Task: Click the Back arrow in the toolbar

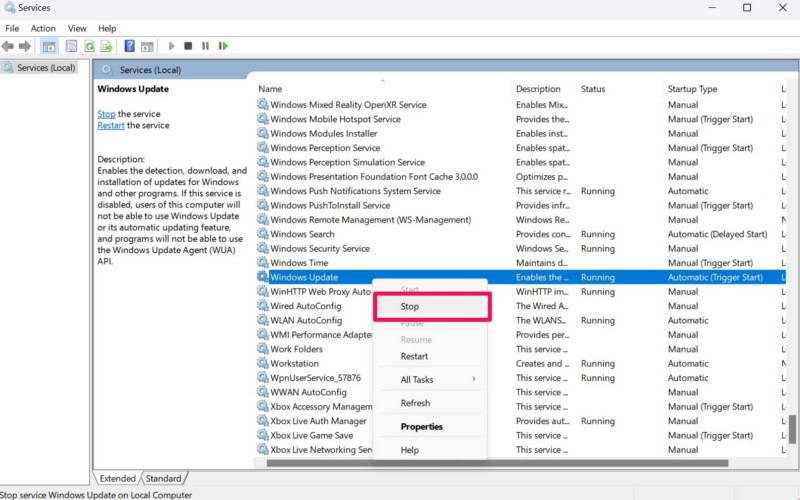Action: point(8,46)
